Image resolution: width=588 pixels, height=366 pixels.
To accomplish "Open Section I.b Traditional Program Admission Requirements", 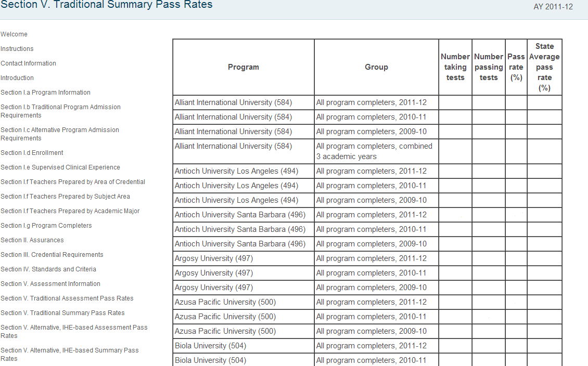I will pos(60,111).
